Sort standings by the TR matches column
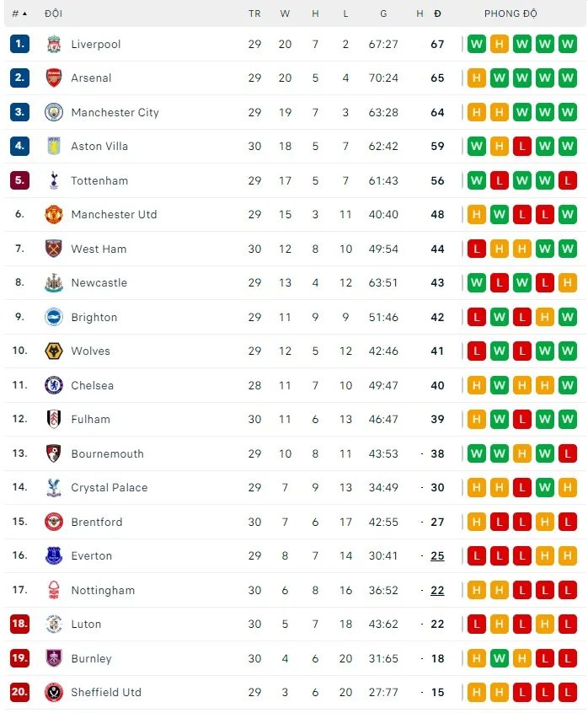The height and width of the screenshot is (713, 588). [x=254, y=13]
